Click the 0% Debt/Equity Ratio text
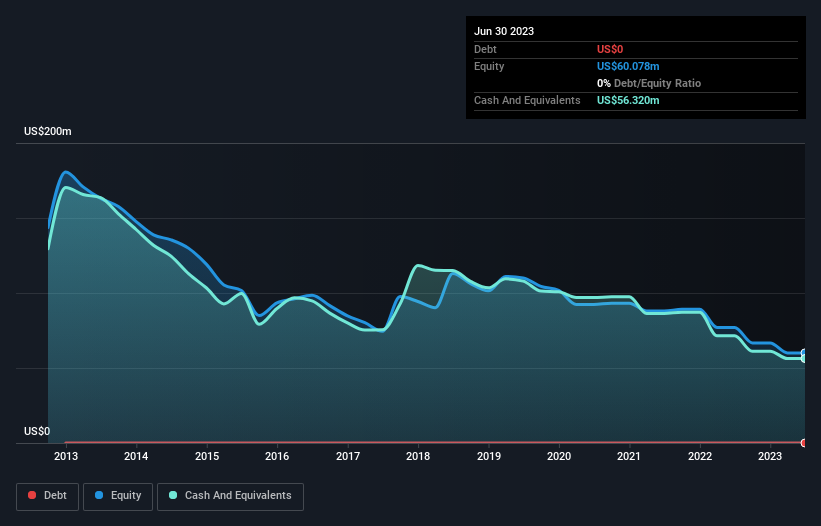This screenshot has height=526, width=821. tap(649, 83)
